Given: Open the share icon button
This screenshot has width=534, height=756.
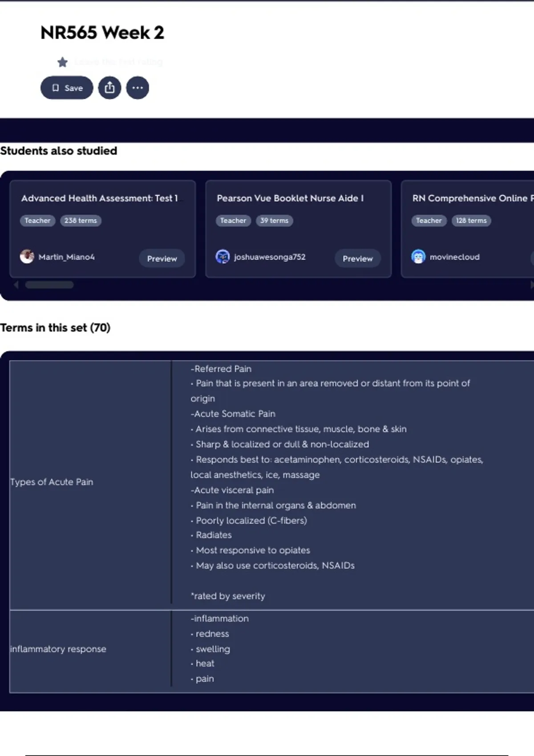Looking at the screenshot, I should (x=109, y=88).
